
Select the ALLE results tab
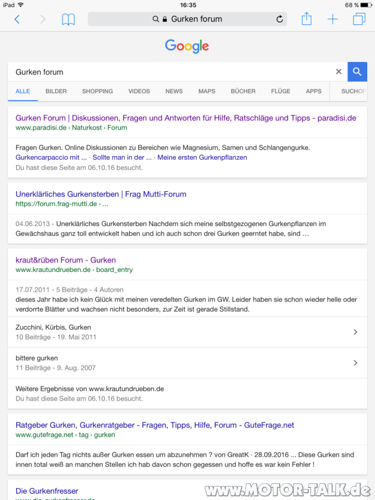click(23, 91)
